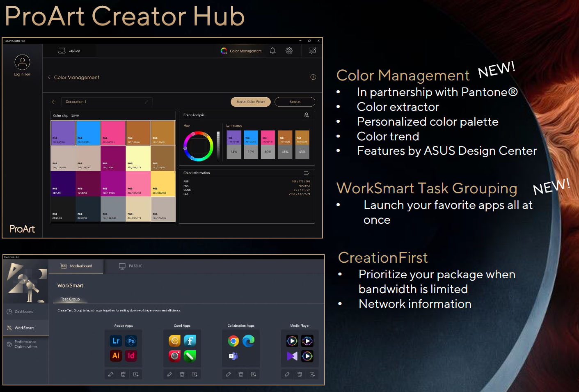Set hotkey for Corel Apps group
The width and height of the screenshot is (579, 392).
pyautogui.click(x=195, y=374)
